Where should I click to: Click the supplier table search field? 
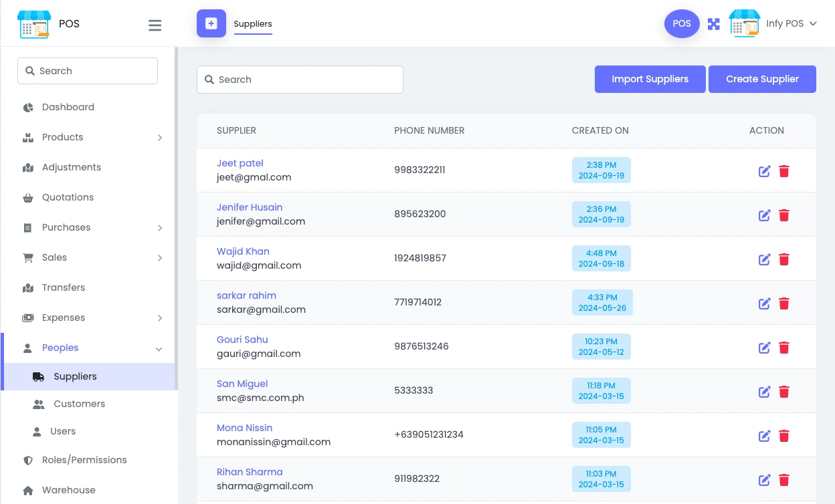[x=300, y=80]
